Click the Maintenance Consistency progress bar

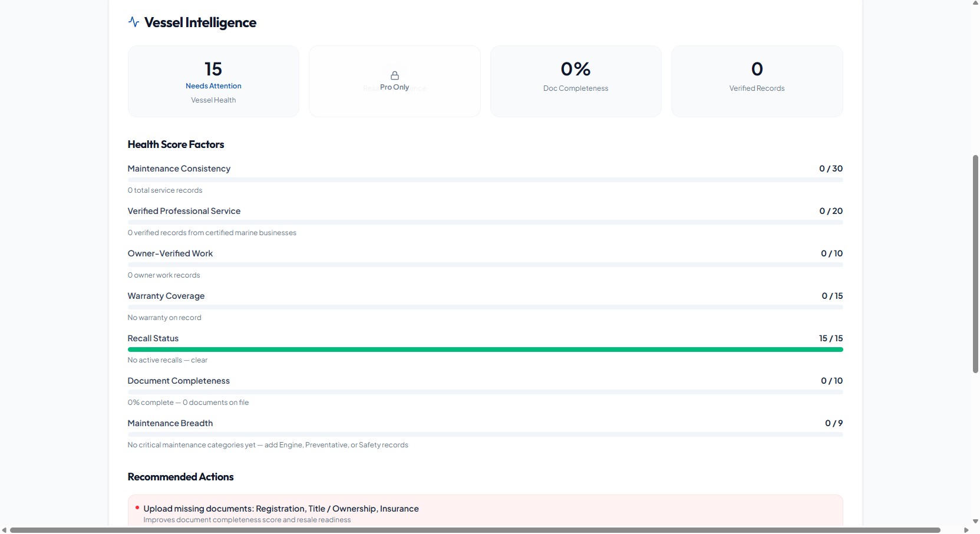tap(486, 180)
